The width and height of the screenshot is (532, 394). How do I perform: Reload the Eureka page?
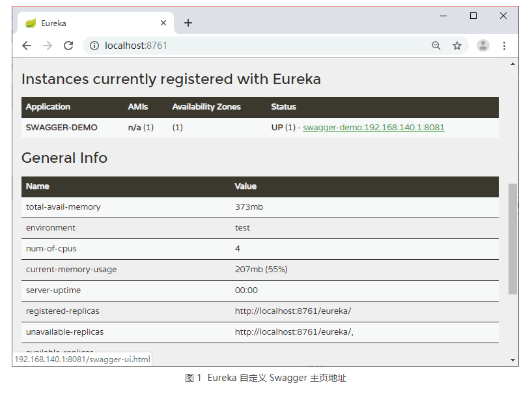68,46
